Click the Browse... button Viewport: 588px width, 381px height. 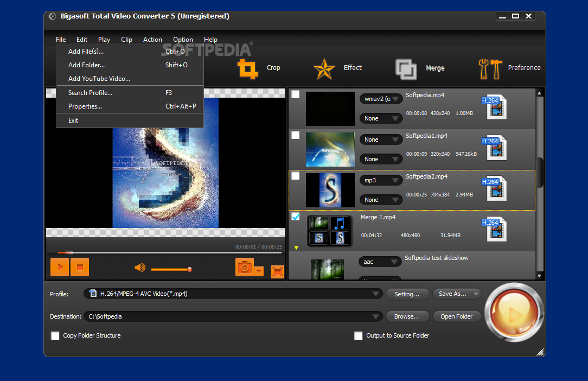pyautogui.click(x=407, y=316)
